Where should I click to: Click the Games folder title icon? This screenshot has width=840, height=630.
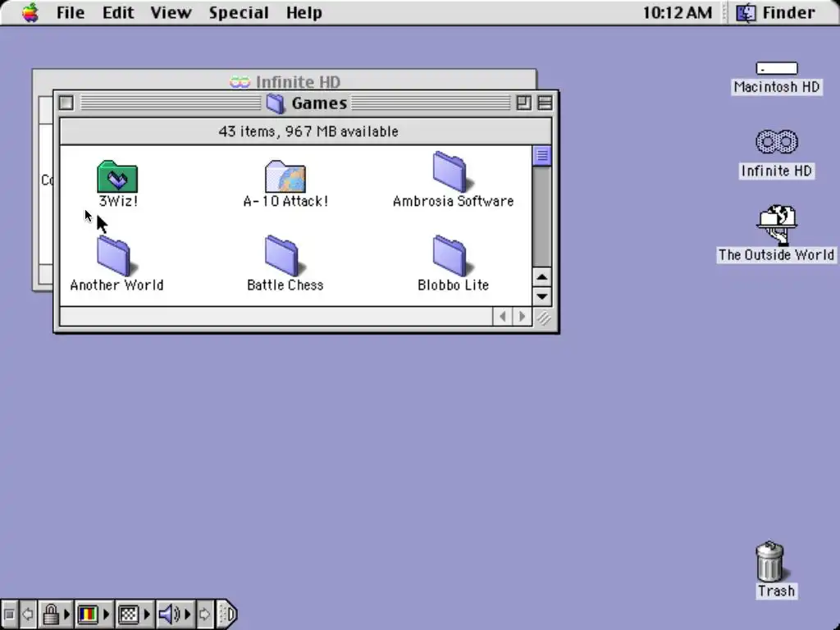[x=276, y=103]
